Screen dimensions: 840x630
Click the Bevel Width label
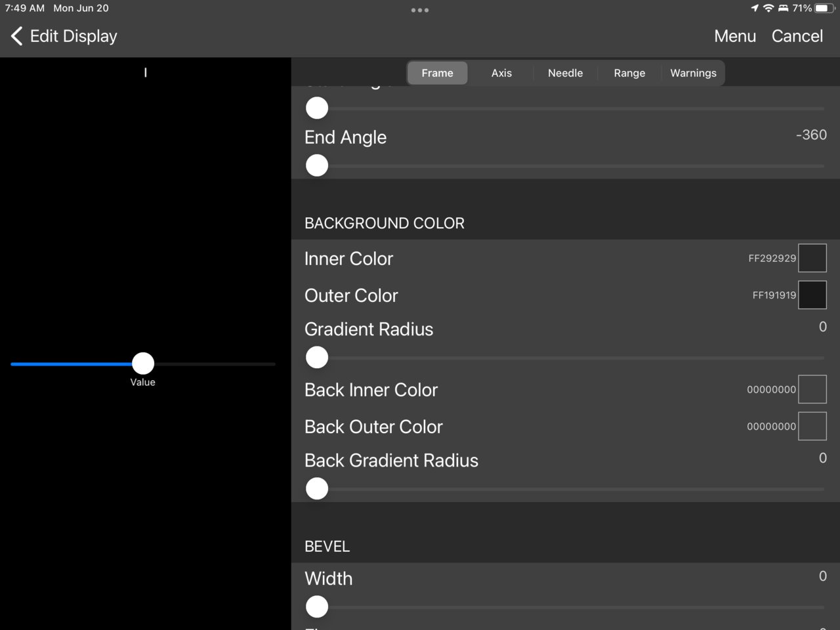click(329, 578)
